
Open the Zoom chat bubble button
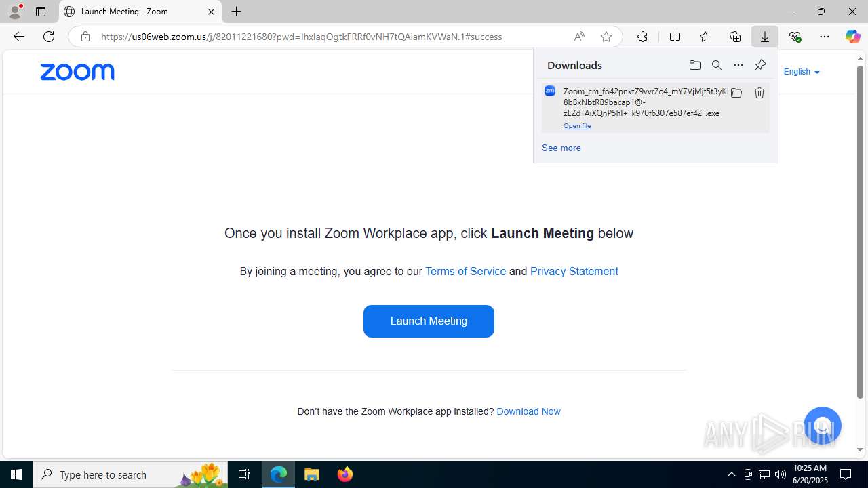point(823,426)
